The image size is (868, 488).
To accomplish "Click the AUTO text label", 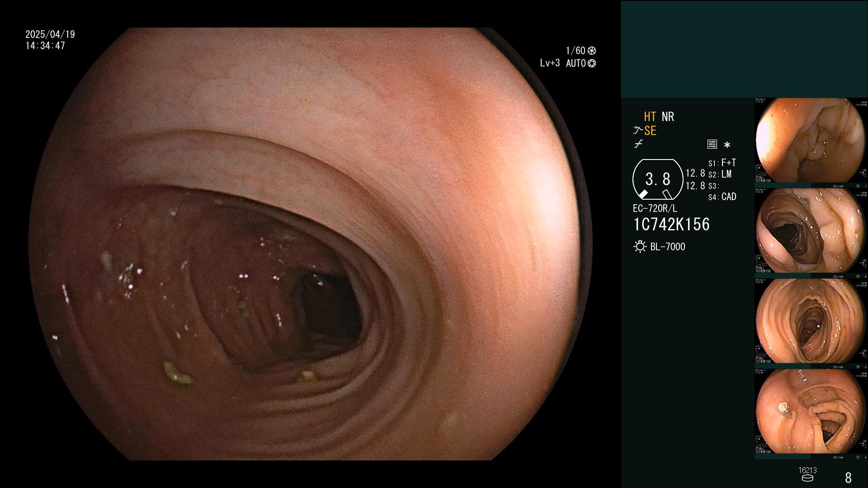I will pyautogui.click(x=576, y=63).
